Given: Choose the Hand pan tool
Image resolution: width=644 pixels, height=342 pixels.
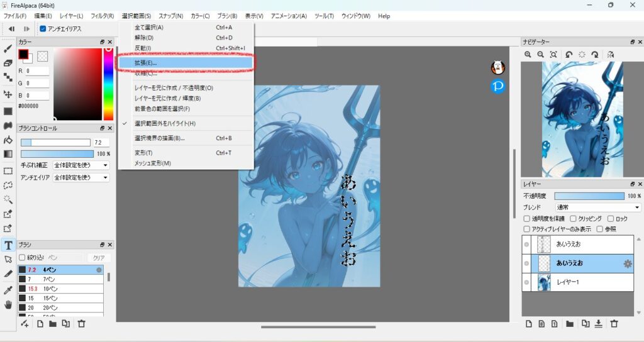Looking at the screenshot, I should (x=8, y=304).
